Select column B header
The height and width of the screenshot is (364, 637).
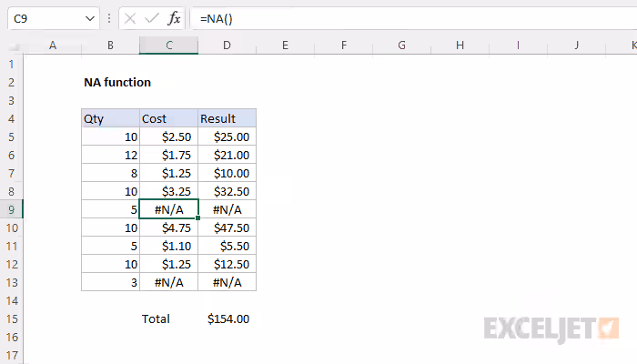tap(110, 45)
